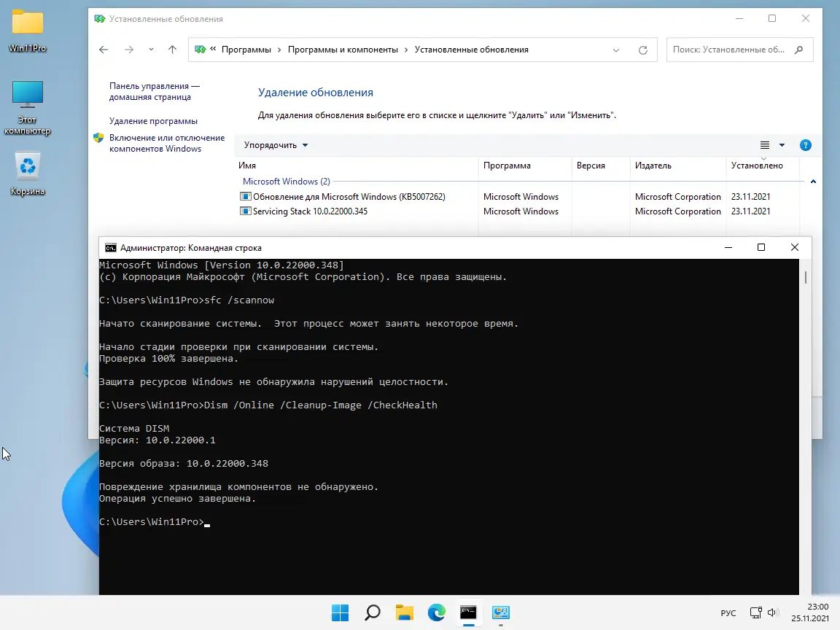Screen dimensions: 840x630
Task: Open the Упорядочить dropdown
Action: coord(276,145)
